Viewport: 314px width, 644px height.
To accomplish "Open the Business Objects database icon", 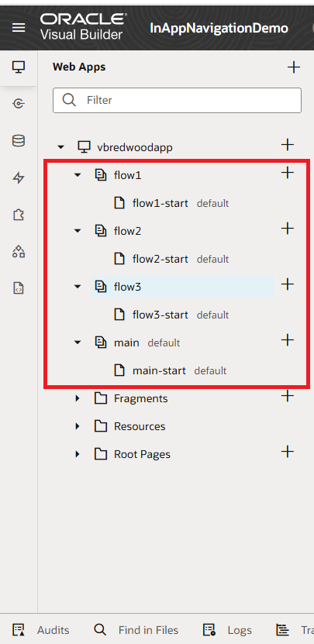I will coord(19,141).
